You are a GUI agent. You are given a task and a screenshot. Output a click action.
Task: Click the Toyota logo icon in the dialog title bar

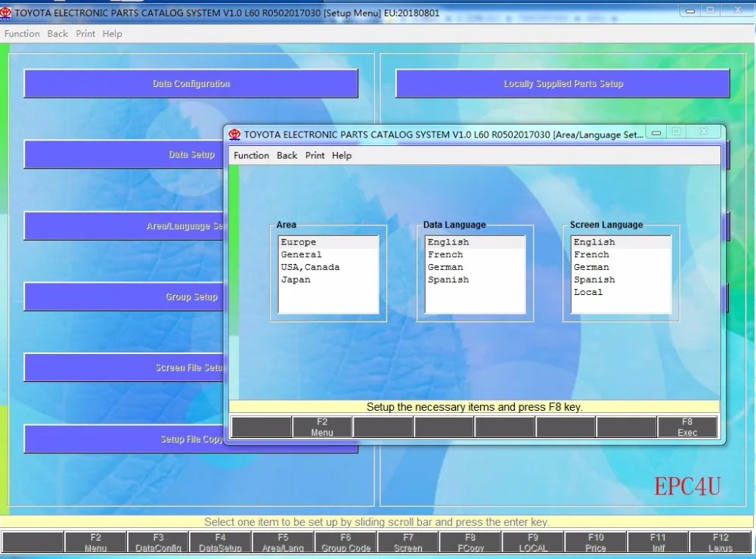(235, 135)
